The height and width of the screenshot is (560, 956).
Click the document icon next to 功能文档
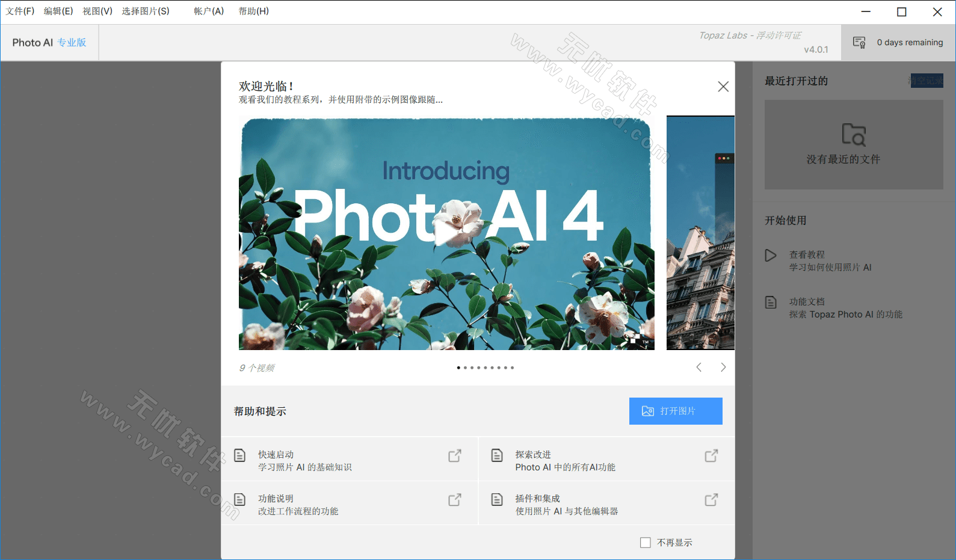[771, 302]
